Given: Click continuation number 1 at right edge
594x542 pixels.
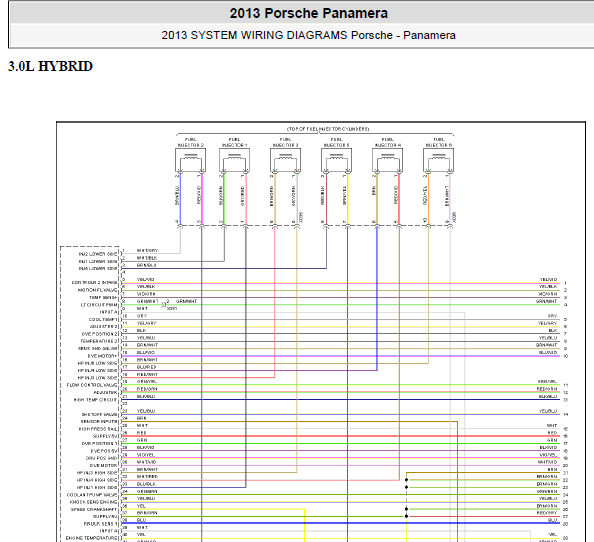Looking at the screenshot, I should tap(565, 283).
